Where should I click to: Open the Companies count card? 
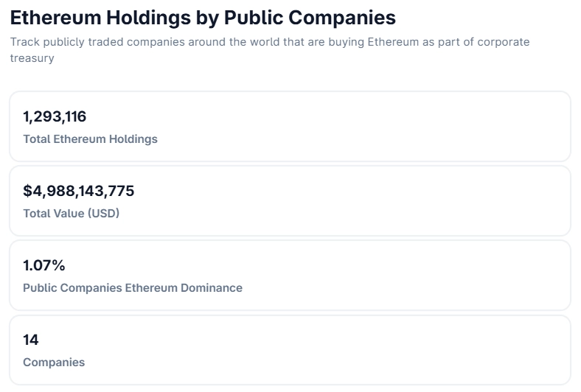[290, 350]
